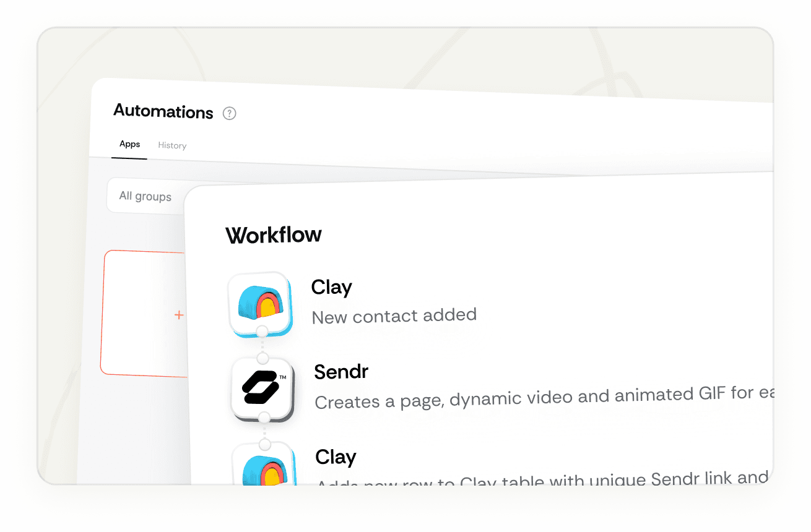Click the Workflow heading

[274, 235]
